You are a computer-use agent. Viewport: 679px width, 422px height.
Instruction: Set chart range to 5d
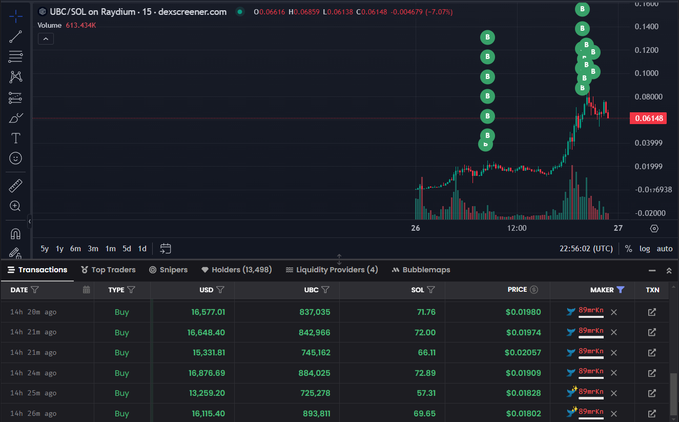pyautogui.click(x=127, y=248)
